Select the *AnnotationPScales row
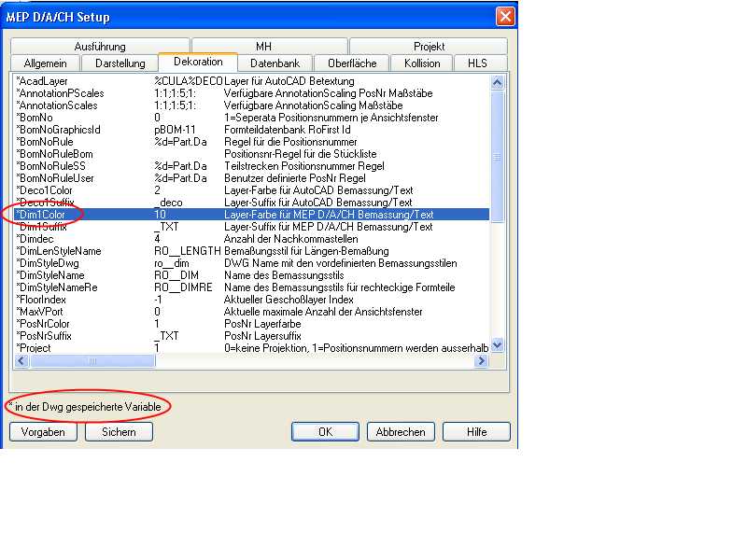Image resolution: width=747 pixels, height=560 pixels. point(252,93)
